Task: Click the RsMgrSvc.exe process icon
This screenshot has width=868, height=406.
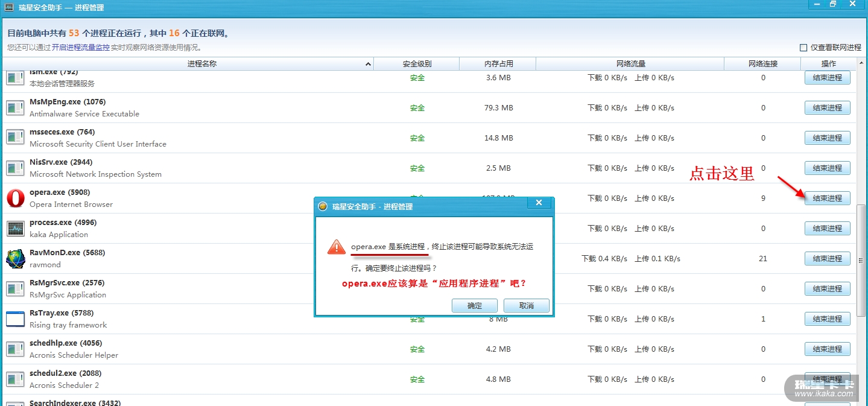Action: pos(15,289)
